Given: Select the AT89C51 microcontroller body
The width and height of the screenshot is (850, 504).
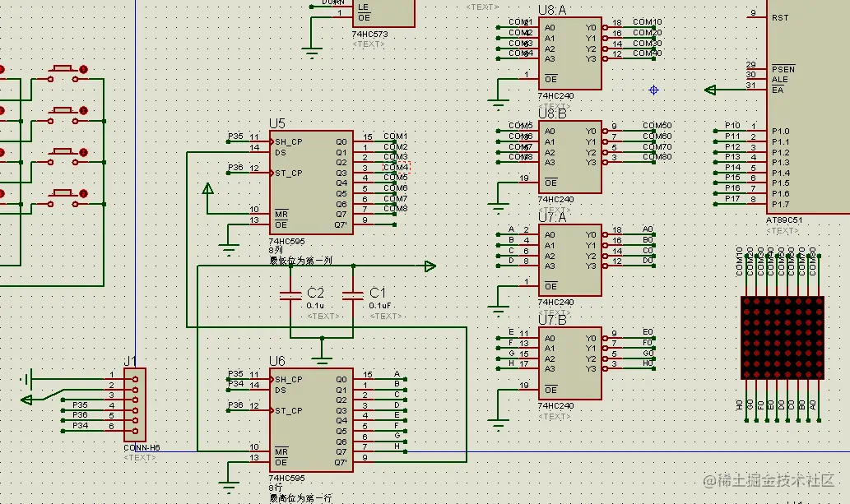Looking at the screenshot, I should [808, 106].
